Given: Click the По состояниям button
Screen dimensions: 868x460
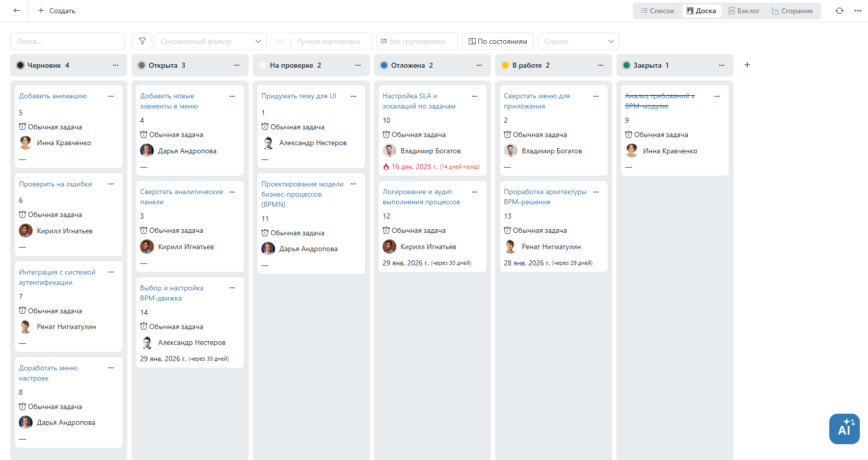Looking at the screenshot, I should tap(498, 41).
